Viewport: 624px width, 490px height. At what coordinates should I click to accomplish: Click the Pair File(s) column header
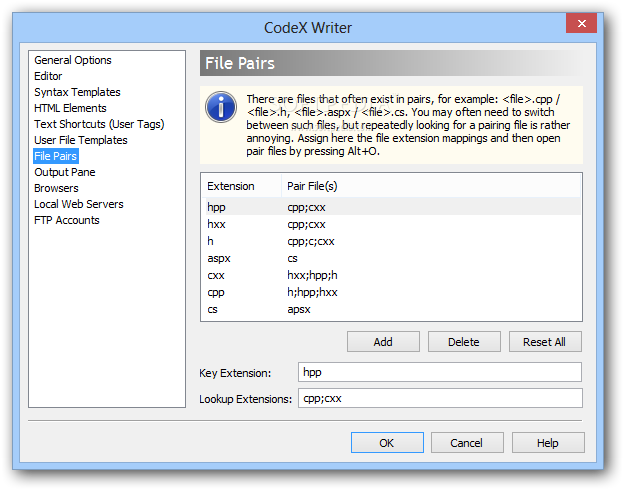(x=431, y=186)
